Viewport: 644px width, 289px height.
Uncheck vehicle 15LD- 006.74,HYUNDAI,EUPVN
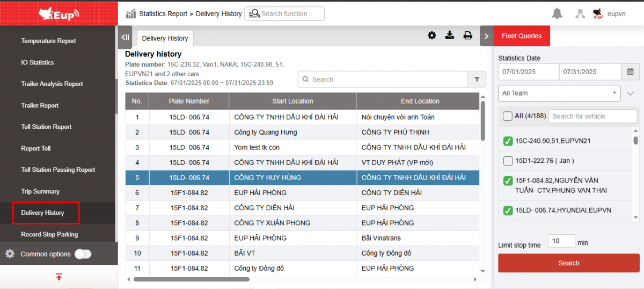tap(508, 210)
